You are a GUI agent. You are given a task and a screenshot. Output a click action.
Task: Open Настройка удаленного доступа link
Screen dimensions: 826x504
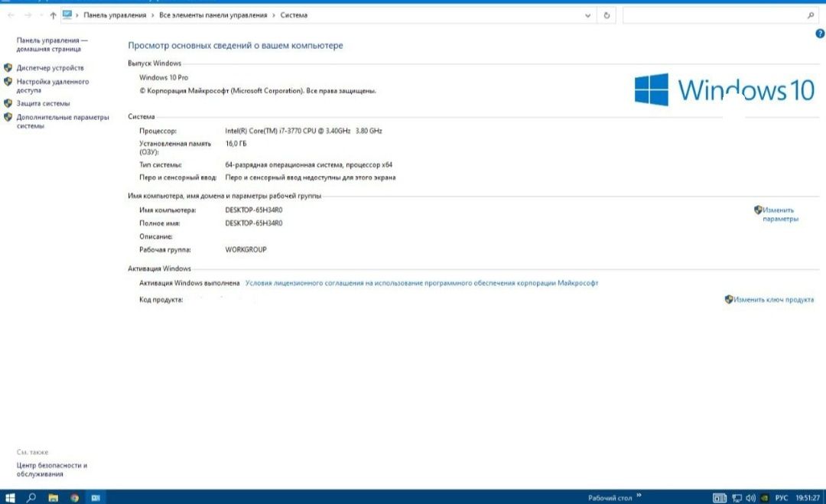click(x=52, y=86)
